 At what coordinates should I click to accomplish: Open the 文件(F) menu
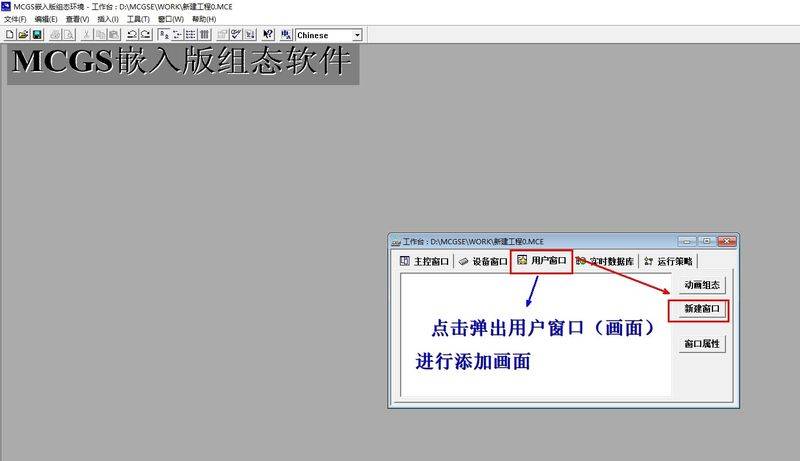click(x=15, y=19)
